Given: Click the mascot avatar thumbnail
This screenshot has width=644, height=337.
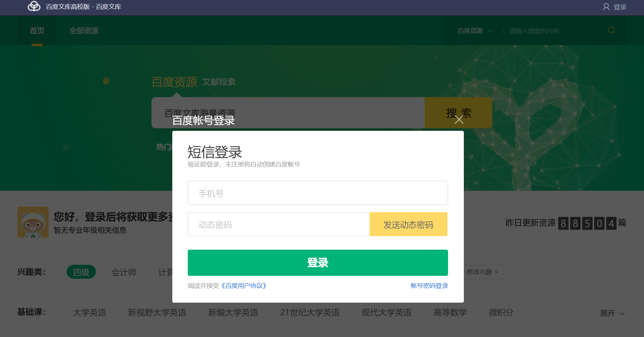Looking at the screenshot, I should 33,222.
